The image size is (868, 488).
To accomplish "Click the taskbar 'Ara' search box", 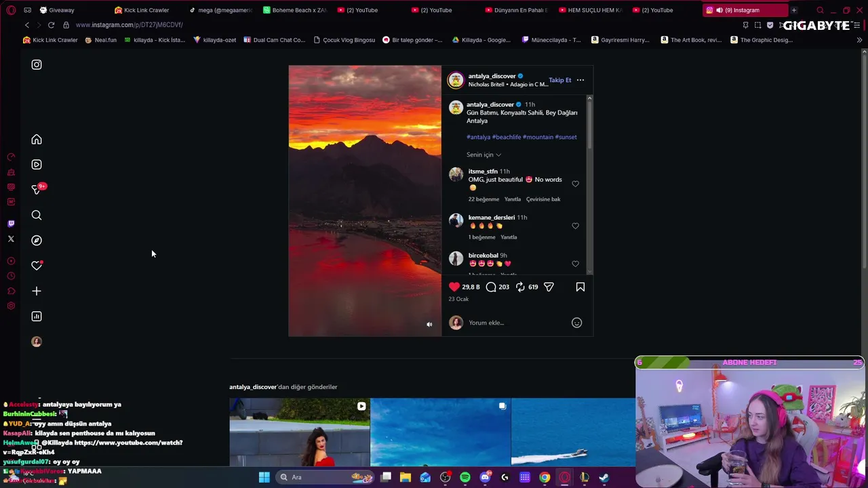I will pyautogui.click(x=325, y=478).
